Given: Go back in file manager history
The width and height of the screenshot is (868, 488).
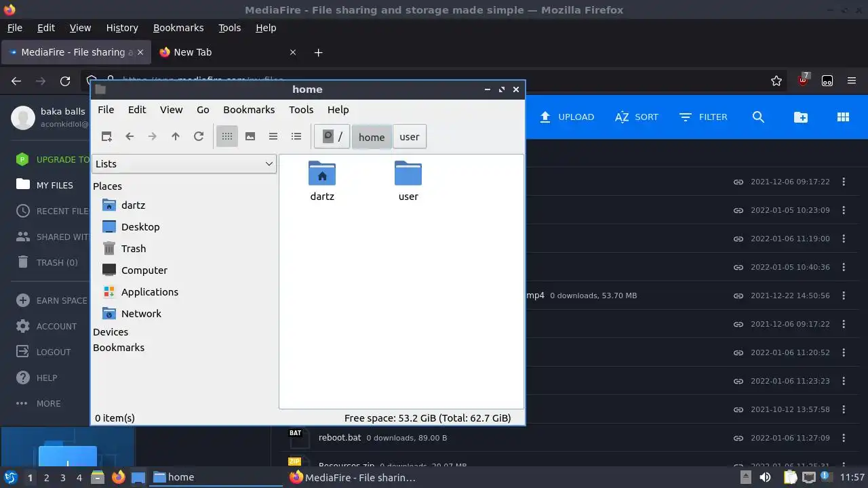Looking at the screenshot, I should click(130, 136).
